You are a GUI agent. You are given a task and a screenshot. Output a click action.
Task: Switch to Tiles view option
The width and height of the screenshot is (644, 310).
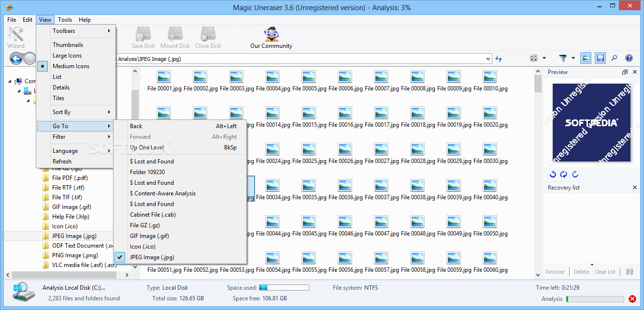click(58, 98)
